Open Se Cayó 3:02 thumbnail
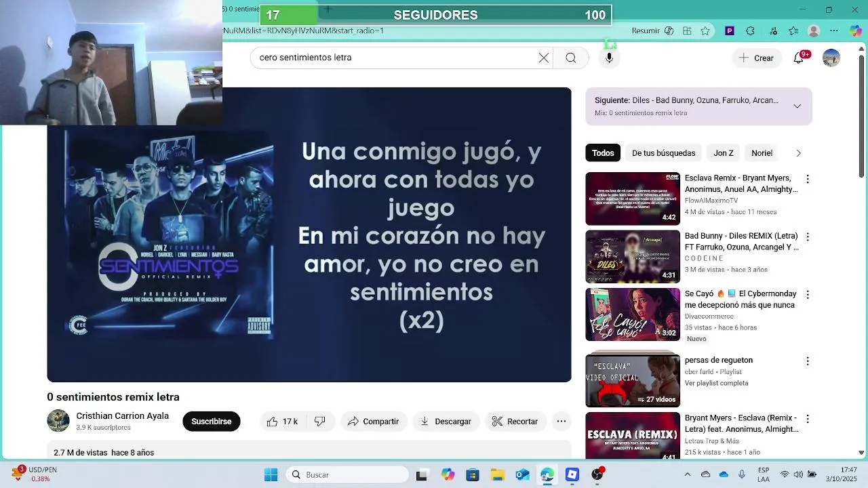 (x=633, y=314)
